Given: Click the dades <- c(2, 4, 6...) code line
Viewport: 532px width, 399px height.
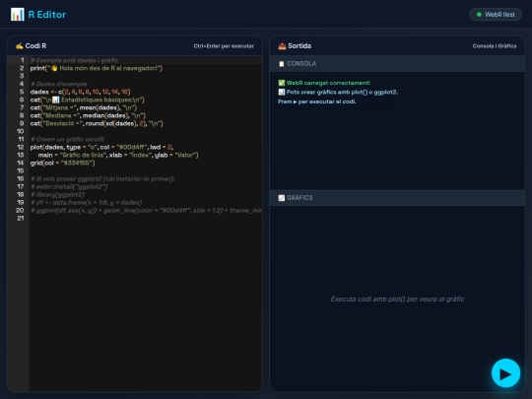Looking at the screenshot, I should click(80, 92).
